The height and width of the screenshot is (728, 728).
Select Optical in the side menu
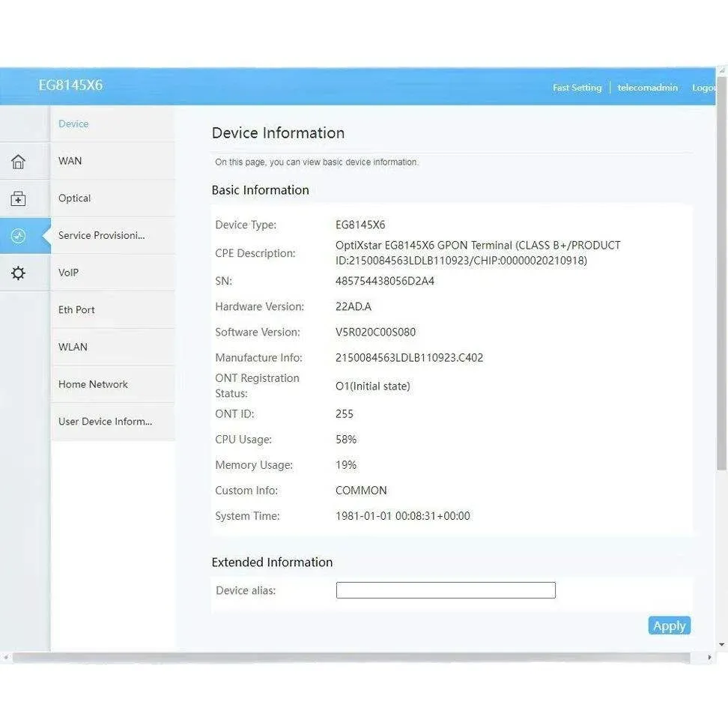75,198
